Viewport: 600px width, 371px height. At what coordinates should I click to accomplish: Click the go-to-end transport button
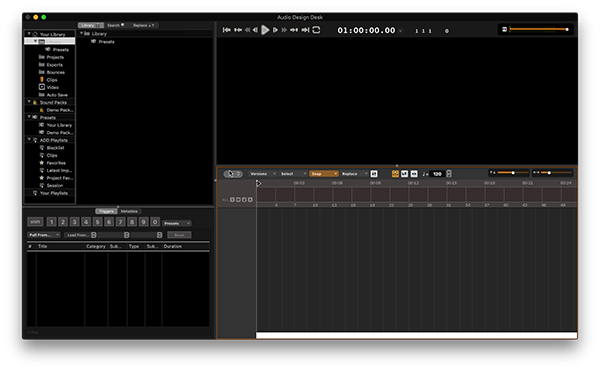pyautogui.click(x=305, y=30)
